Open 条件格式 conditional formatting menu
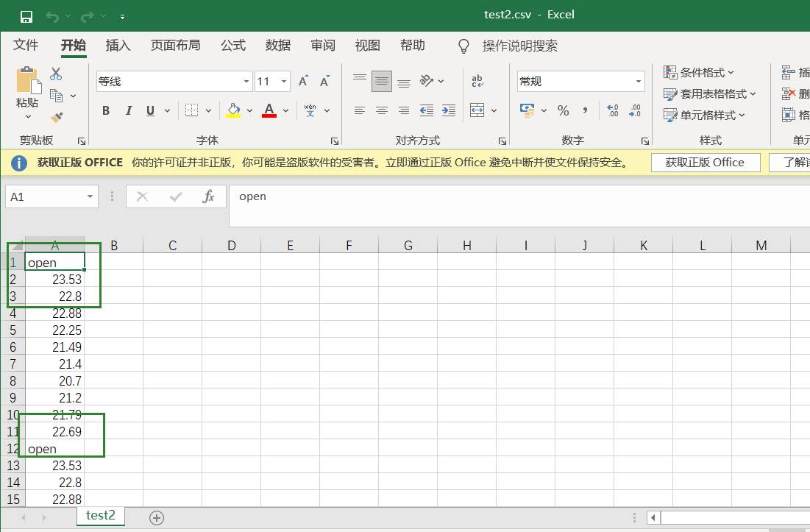 coord(699,72)
